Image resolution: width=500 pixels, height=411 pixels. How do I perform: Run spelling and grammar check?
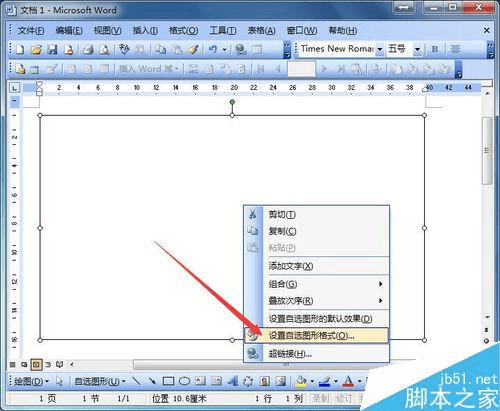124,49
